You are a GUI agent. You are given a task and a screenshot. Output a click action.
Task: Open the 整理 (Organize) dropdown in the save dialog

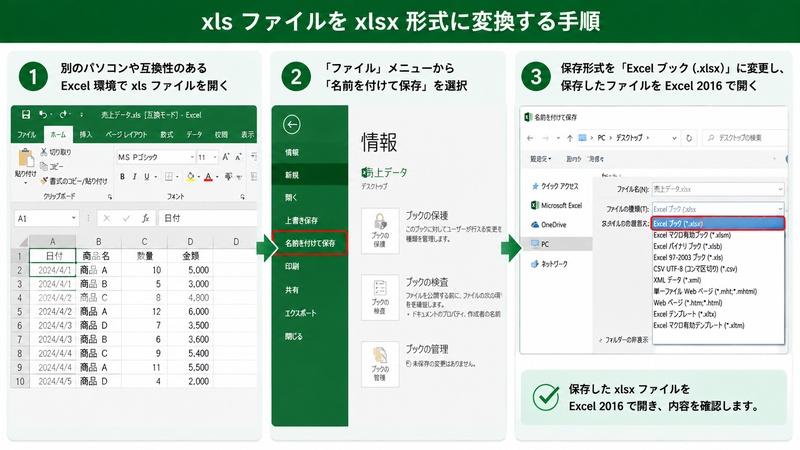pos(541,159)
